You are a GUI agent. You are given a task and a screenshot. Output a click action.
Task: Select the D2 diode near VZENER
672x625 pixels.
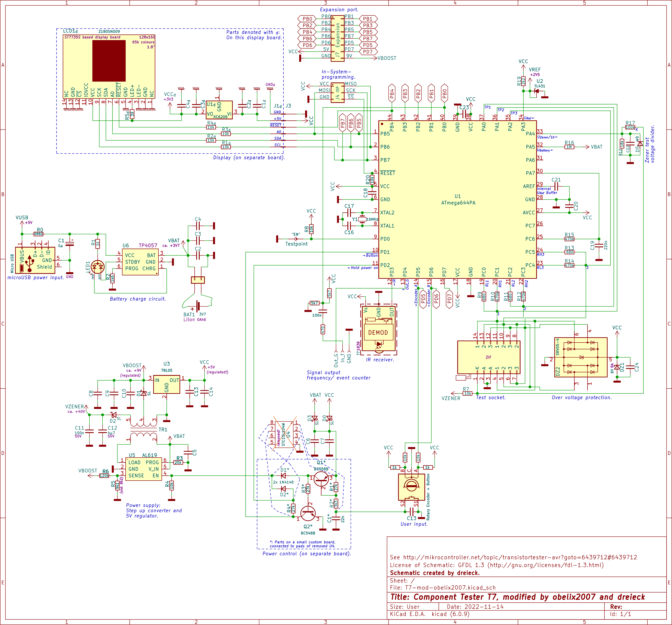(114, 415)
